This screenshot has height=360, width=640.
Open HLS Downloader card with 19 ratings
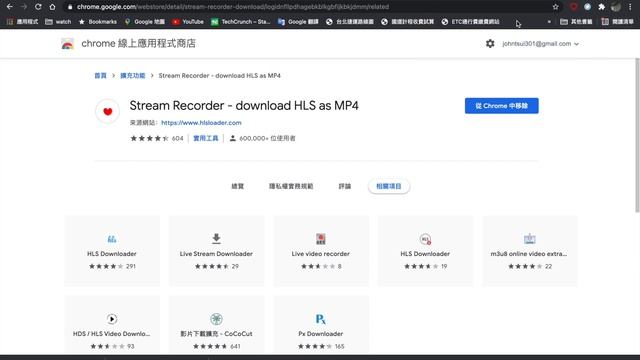425,251
